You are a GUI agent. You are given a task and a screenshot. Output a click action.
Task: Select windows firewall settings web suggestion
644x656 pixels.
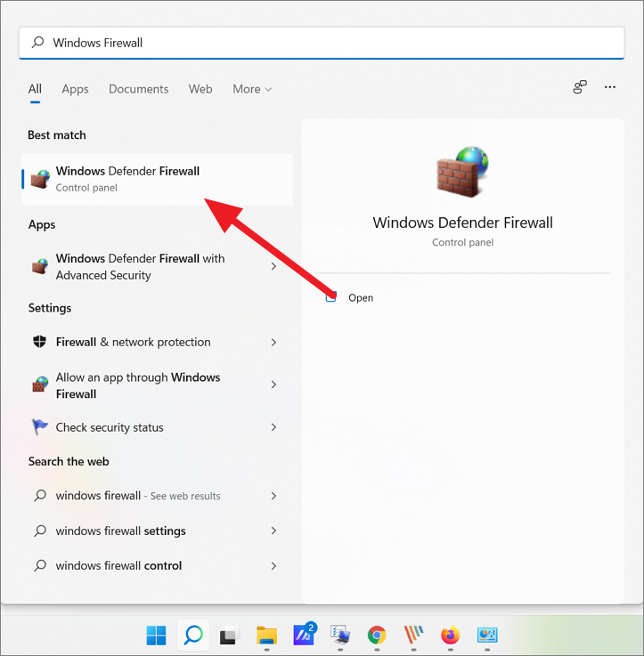[158, 530]
